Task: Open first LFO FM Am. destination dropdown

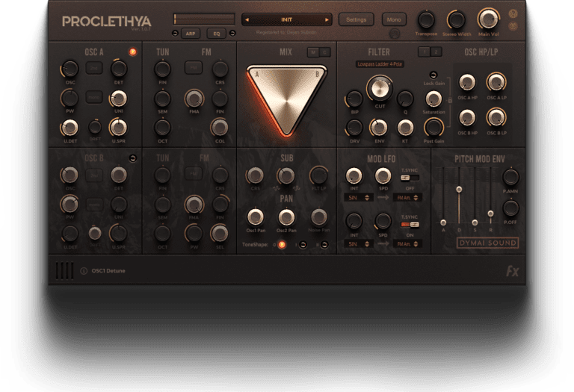Action: click(x=407, y=197)
